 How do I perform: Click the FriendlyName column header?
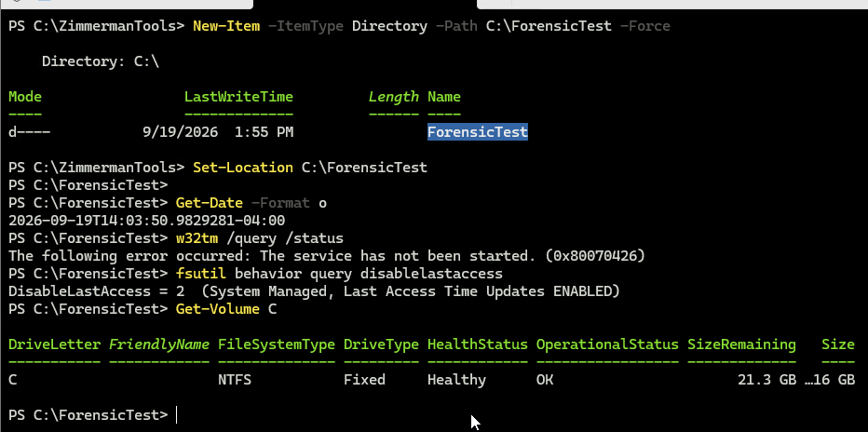159,344
